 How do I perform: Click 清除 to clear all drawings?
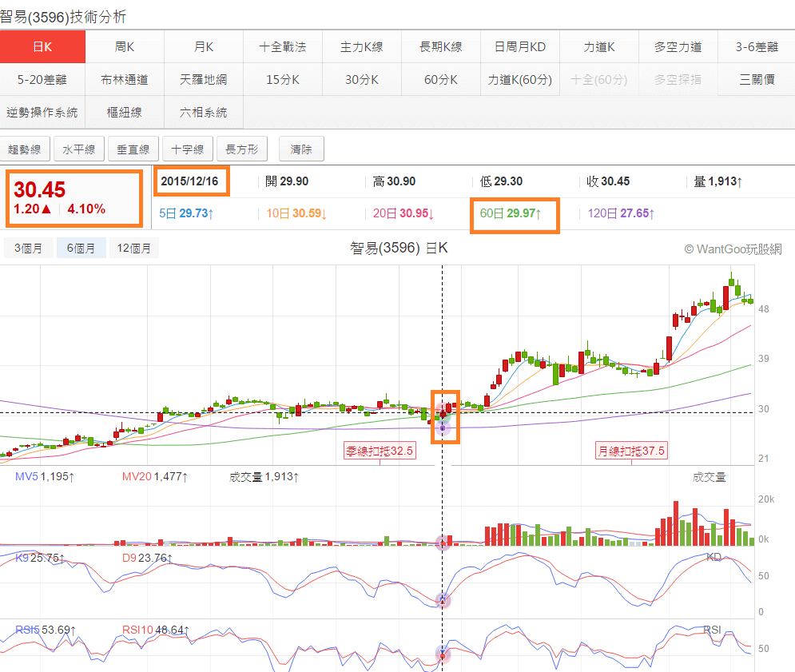pyautogui.click(x=300, y=149)
